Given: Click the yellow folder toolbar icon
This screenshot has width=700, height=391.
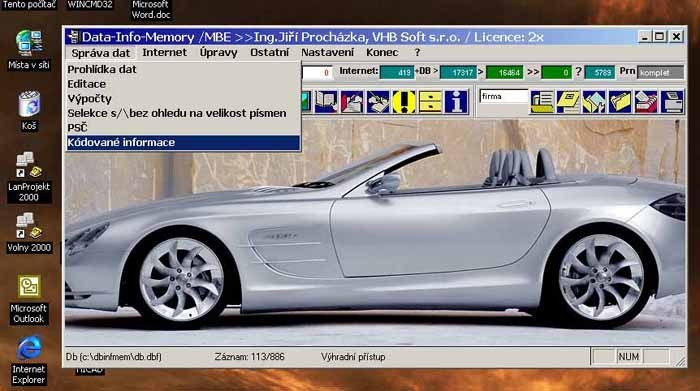Looking at the screenshot, I should [x=620, y=102].
